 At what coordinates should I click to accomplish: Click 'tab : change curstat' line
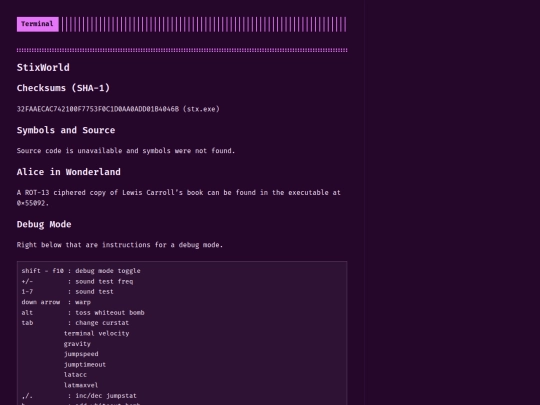75,323
